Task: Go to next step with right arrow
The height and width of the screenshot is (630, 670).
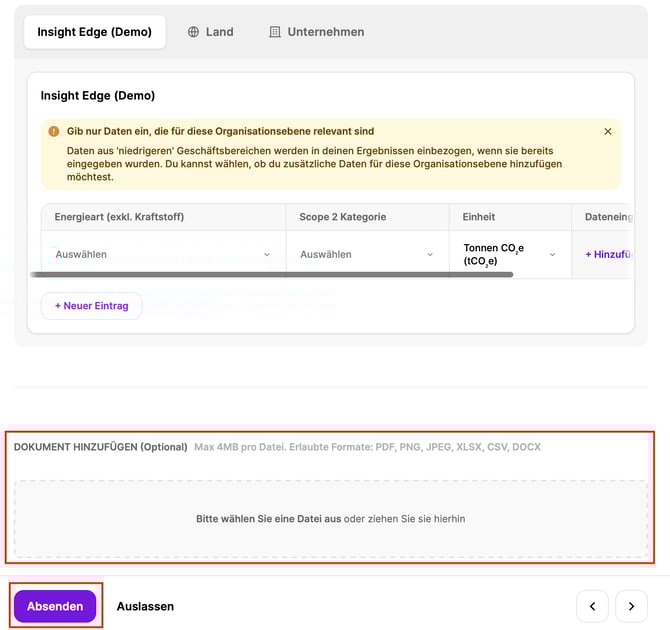Action: [631, 606]
